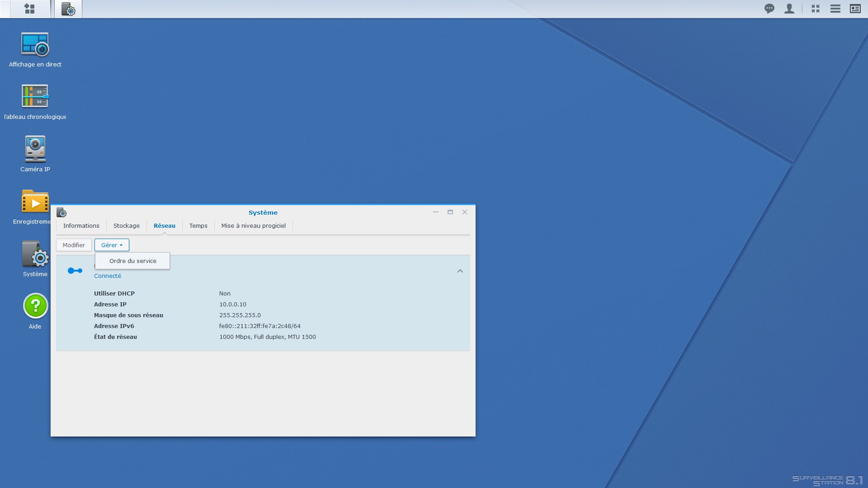
Task: Switch to the Stockage tab
Action: (x=127, y=225)
